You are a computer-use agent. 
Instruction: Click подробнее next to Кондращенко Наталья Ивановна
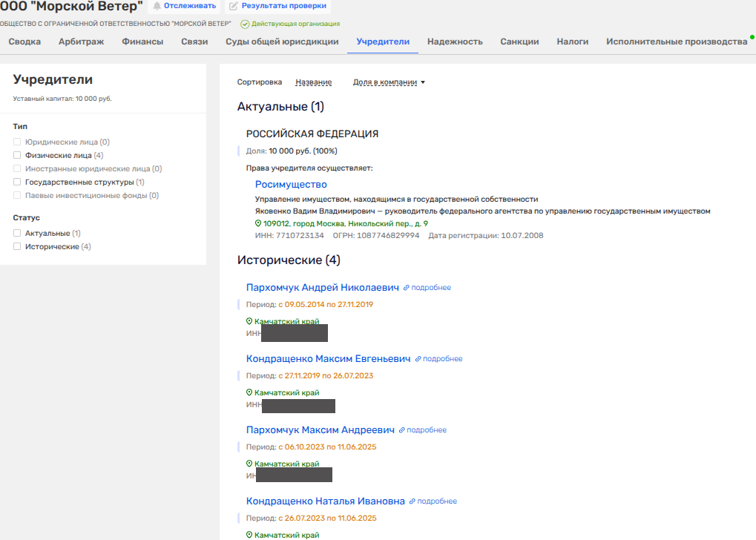(437, 501)
